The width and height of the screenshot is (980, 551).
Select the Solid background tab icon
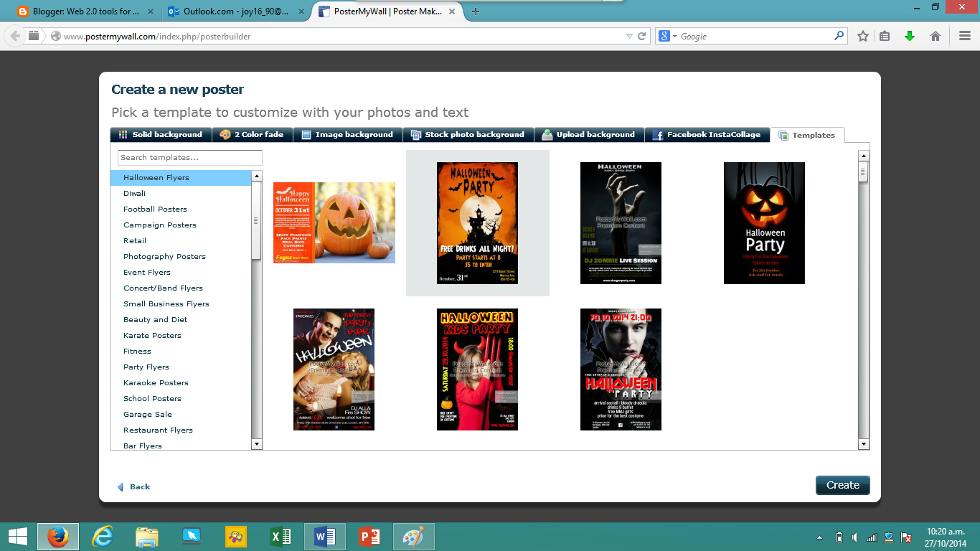coord(122,134)
